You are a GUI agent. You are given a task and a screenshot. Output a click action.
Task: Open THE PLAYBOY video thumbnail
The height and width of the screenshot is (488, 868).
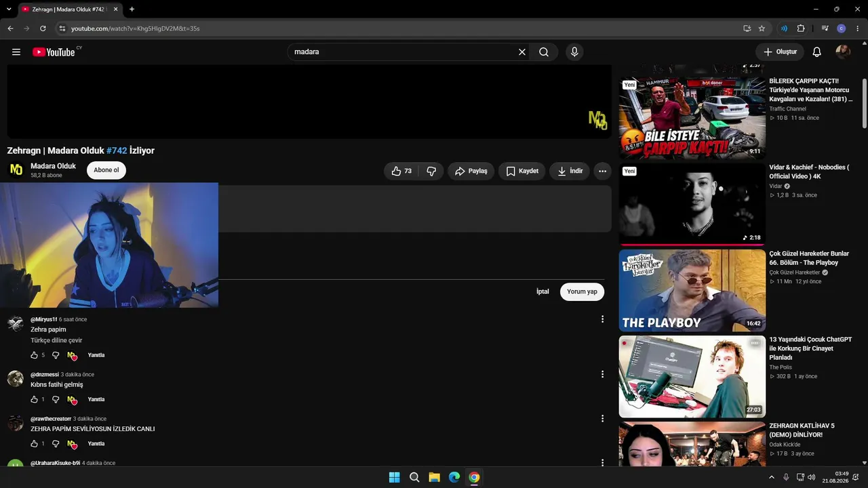692,290
